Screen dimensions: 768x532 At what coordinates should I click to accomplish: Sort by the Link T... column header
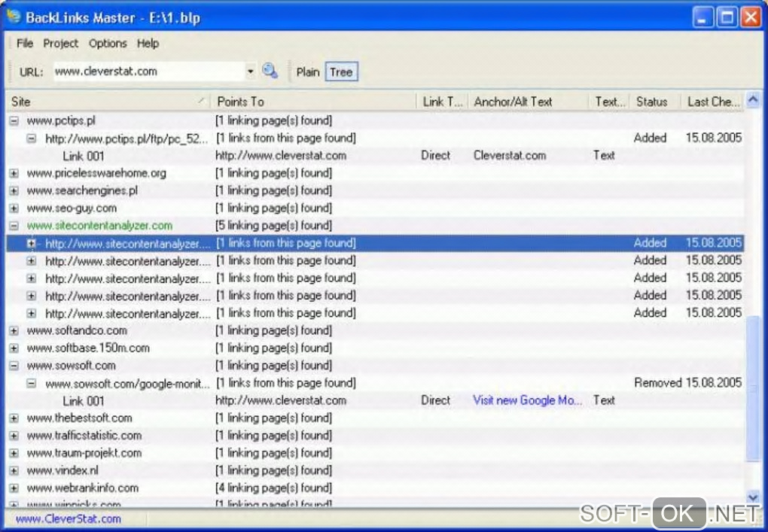pos(443,102)
